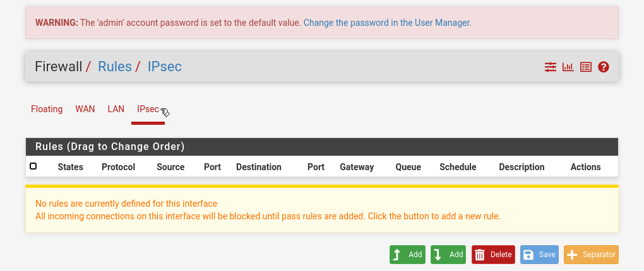Switch to the LAN tab
This screenshot has height=271, width=644.
pyautogui.click(x=116, y=109)
